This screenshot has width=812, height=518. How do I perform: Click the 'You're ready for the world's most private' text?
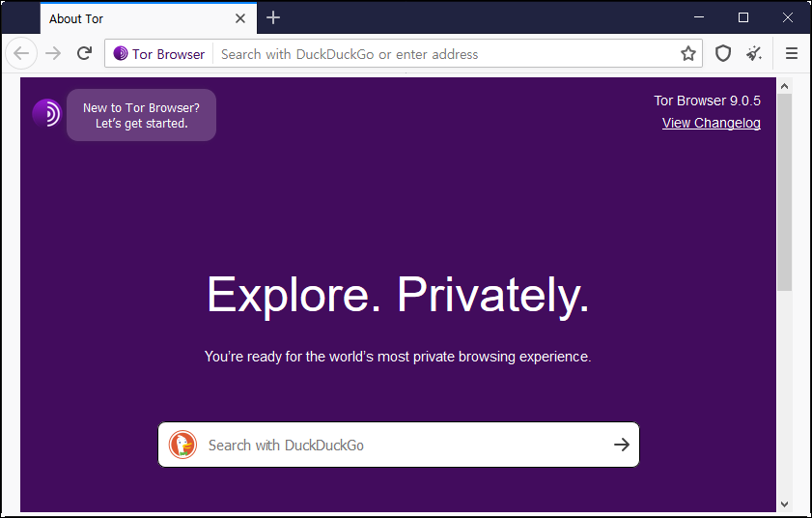tap(398, 357)
